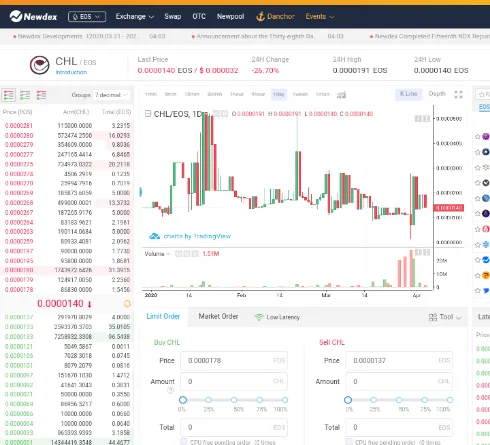The height and width of the screenshot is (445, 490).
Task: Open the CHL Introduction link
Action: coord(71,72)
